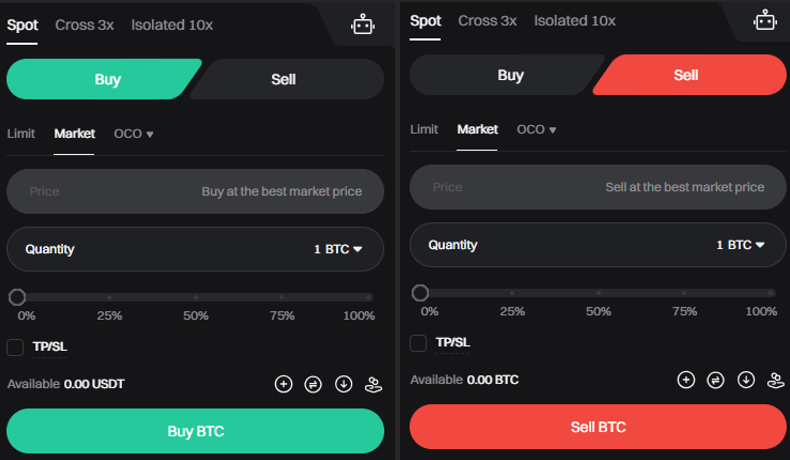The height and width of the screenshot is (460, 790).
Task: Click the Quantity input field in the Sell panel
Action: coord(560,245)
